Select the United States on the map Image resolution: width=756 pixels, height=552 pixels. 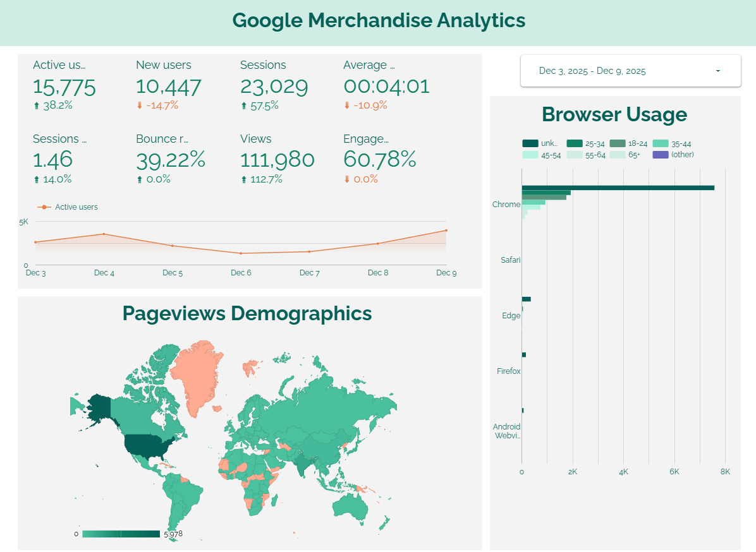(147, 445)
